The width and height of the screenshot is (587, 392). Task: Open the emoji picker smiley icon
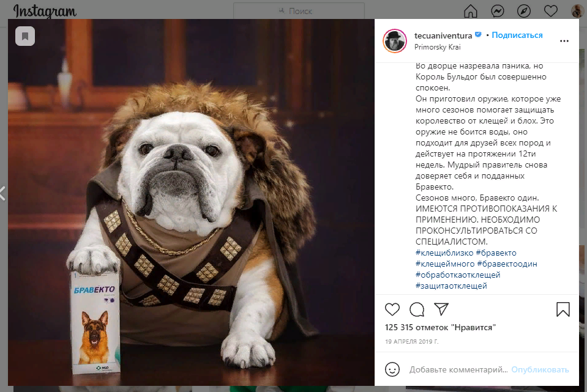[392, 369]
